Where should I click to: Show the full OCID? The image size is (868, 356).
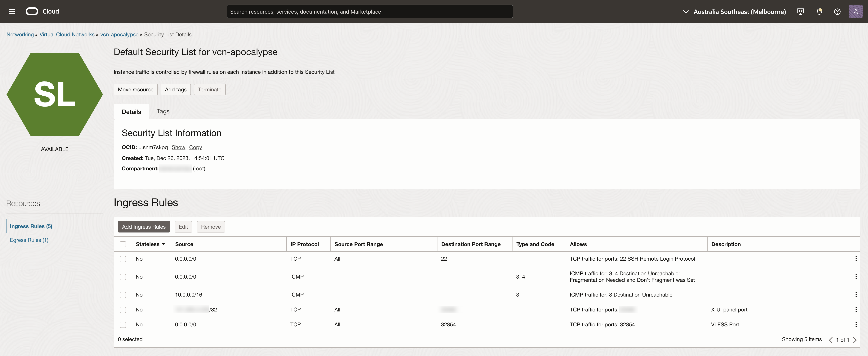click(178, 147)
